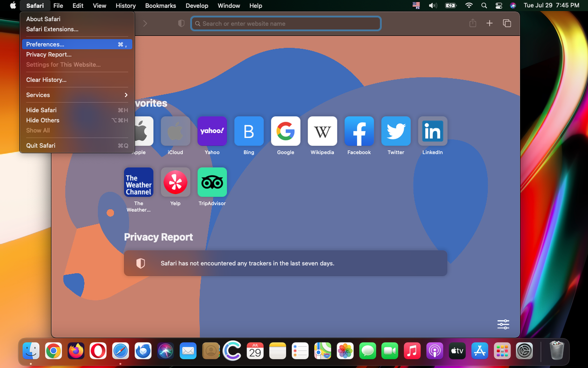Select the Wikipedia favorite icon
This screenshot has height=368, width=588.
pyautogui.click(x=322, y=131)
